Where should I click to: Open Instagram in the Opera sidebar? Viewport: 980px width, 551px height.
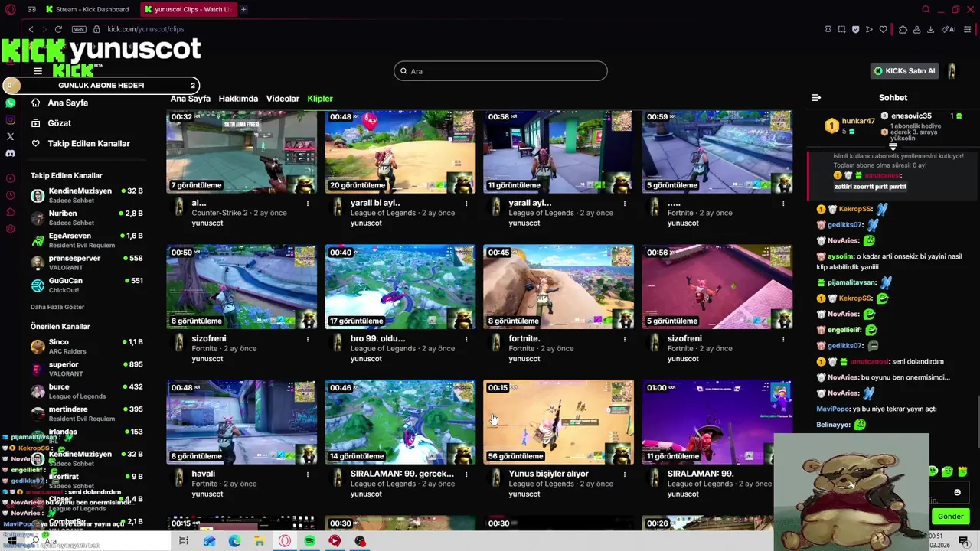click(10, 119)
